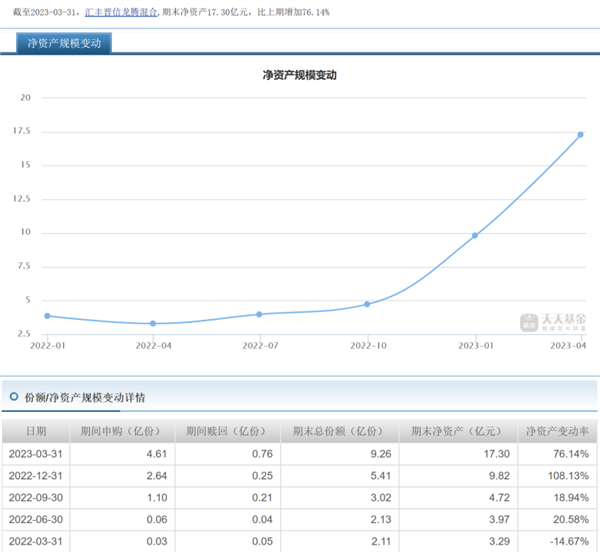This screenshot has height=552, width=600.
Task: Click the 0.25 redemption value
Action: tap(262, 476)
